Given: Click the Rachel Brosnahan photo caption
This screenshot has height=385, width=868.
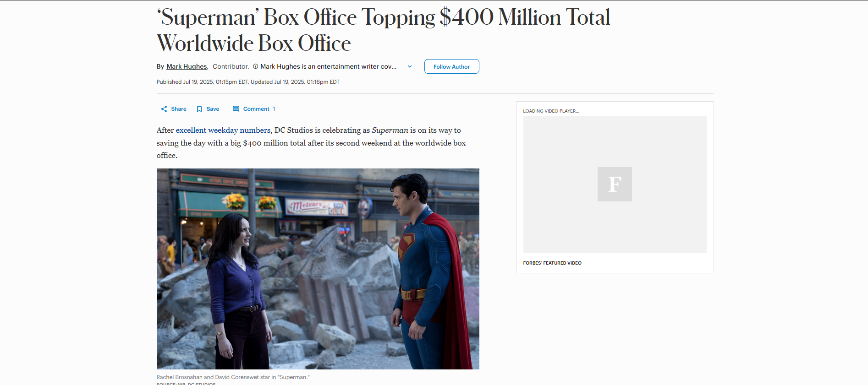Looking at the screenshot, I should click(x=233, y=377).
